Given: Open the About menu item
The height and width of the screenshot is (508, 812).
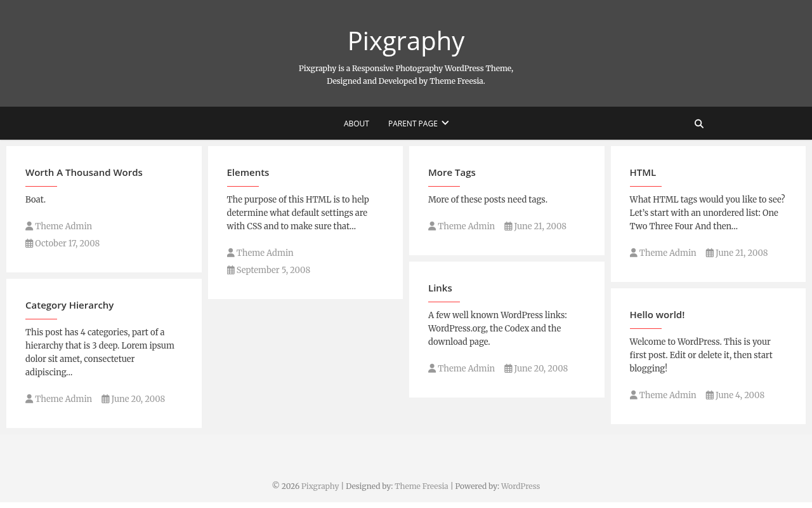Looking at the screenshot, I should pos(357,124).
